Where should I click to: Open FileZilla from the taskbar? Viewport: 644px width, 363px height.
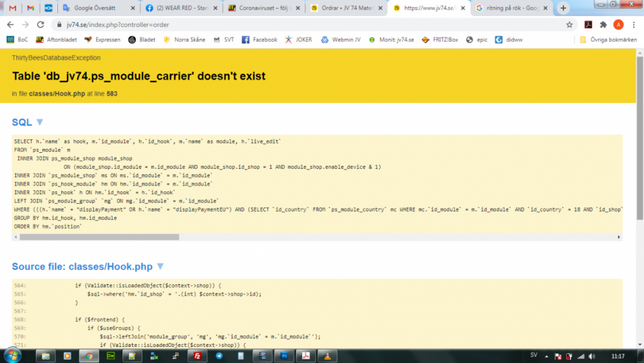pyautogui.click(x=197, y=356)
